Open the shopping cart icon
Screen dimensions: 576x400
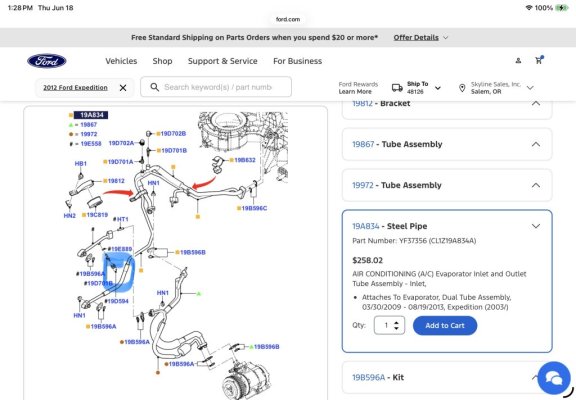pos(539,60)
